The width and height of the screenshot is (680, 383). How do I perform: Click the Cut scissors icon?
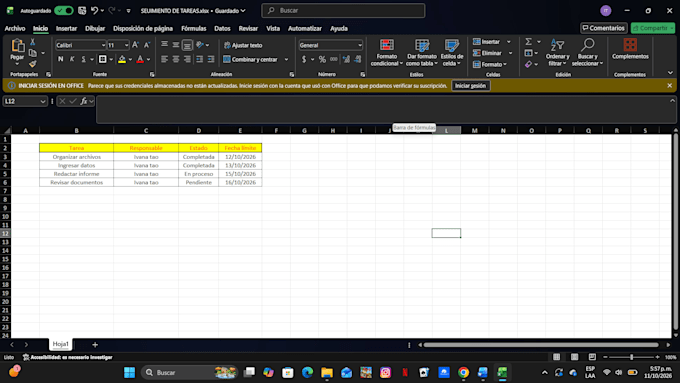[33, 42]
